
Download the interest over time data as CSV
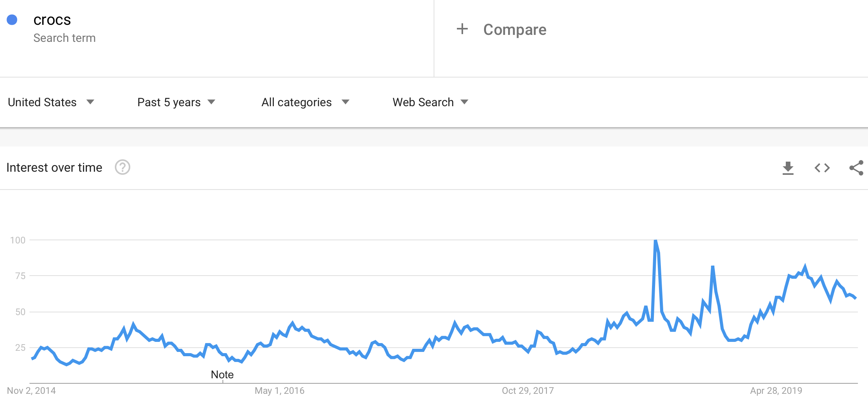click(x=788, y=167)
